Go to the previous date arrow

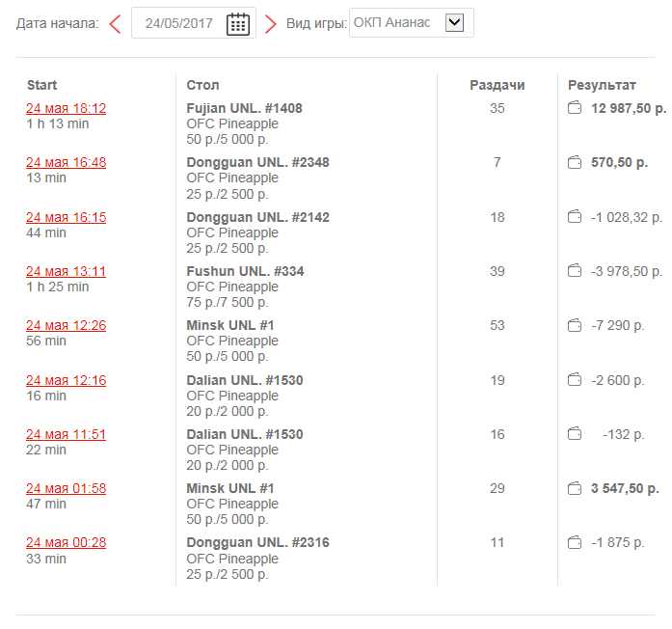click(116, 23)
